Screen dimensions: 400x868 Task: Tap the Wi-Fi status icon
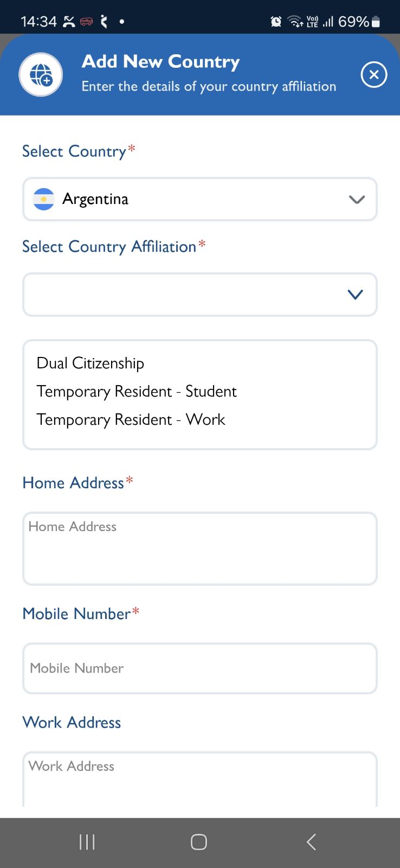click(x=295, y=22)
